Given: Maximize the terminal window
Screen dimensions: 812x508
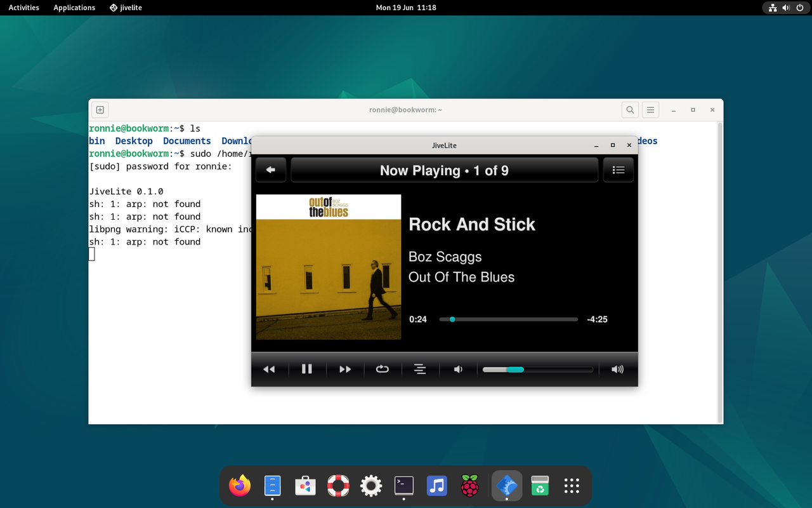Looking at the screenshot, I should click(693, 110).
